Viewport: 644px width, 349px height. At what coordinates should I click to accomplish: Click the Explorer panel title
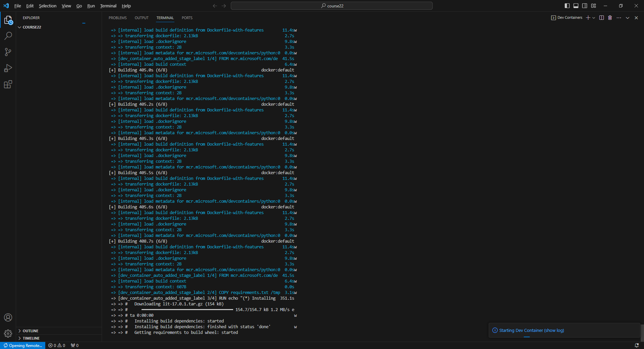[31, 18]
